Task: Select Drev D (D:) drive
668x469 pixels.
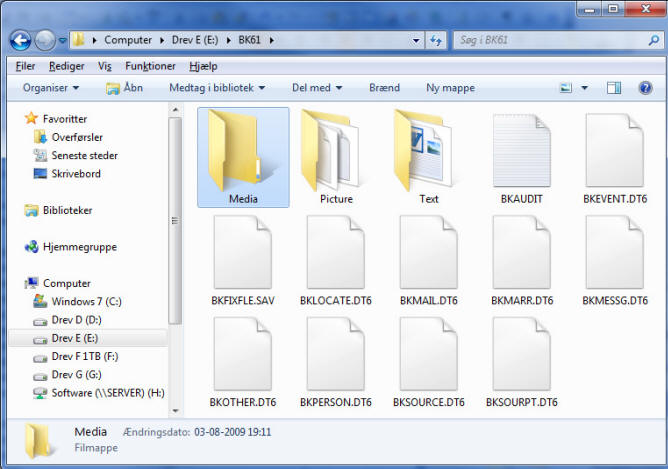Action: point(76,320)
